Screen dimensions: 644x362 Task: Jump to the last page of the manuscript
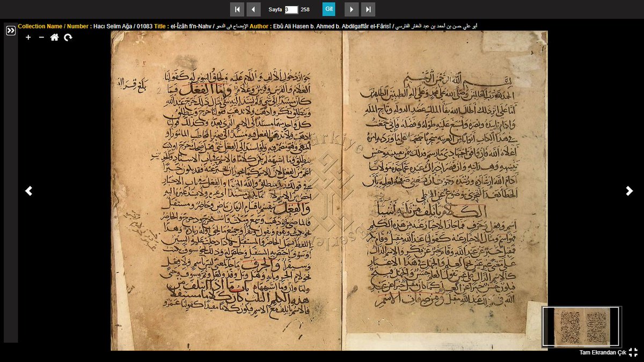[368, 9]
